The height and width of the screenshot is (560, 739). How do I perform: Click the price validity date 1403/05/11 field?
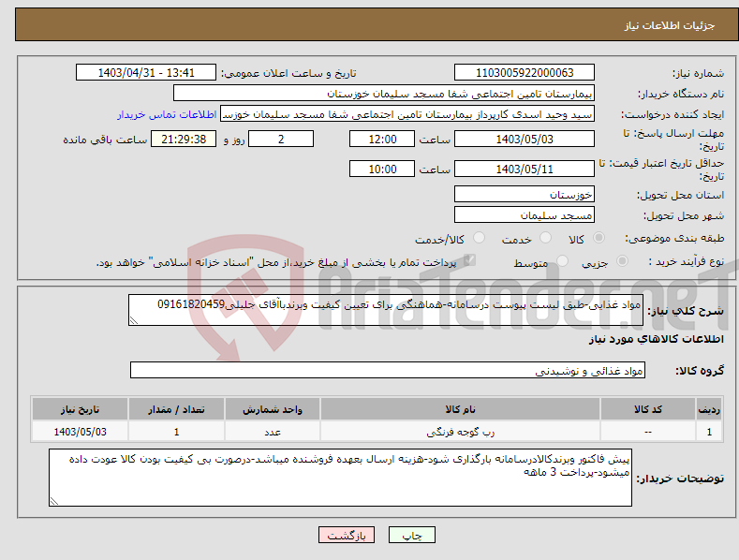tap(525, 169)
